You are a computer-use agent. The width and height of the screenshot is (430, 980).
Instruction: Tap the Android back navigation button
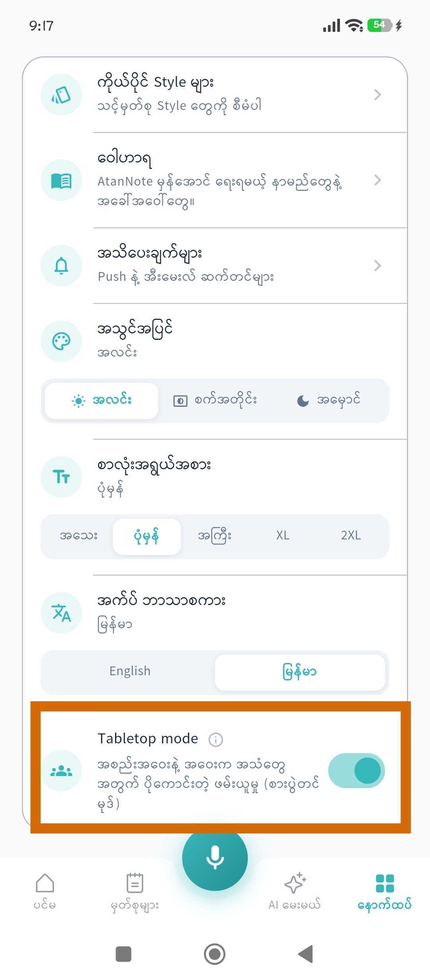pyautogui.click(x=305, y=954)
